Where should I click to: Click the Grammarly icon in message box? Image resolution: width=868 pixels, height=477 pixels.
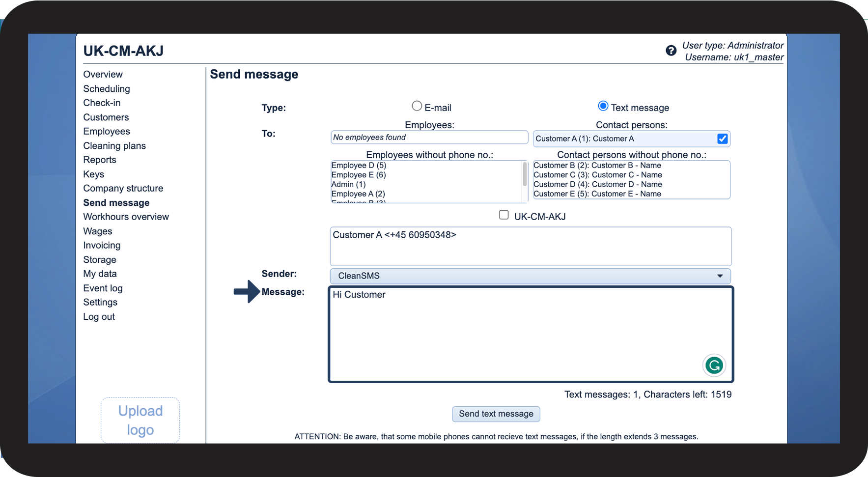(714, 365)
